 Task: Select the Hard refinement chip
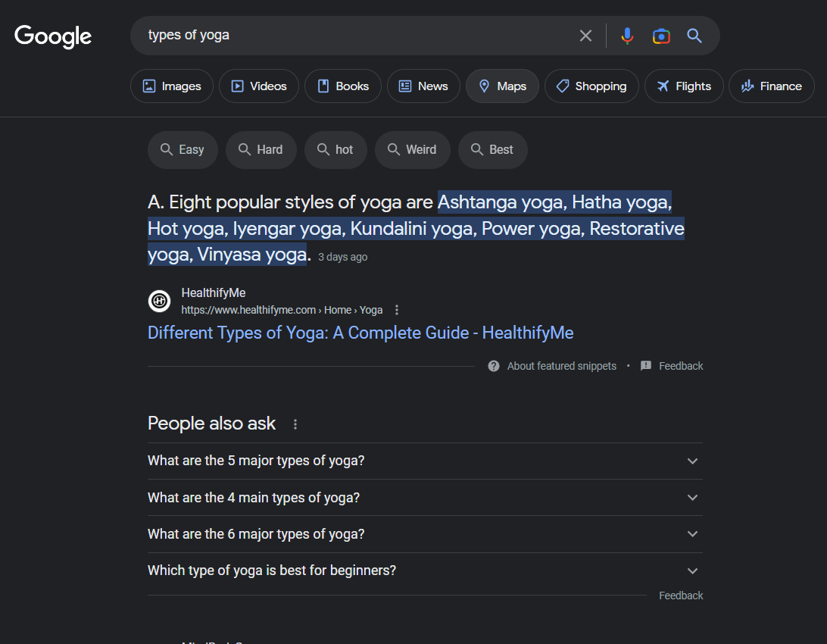pyautogui.click(x=261, y=150)
